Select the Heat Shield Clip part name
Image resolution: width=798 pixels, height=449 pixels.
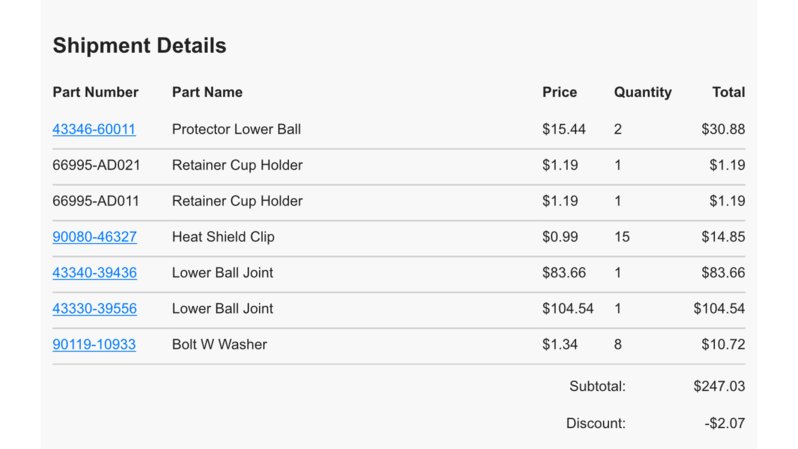tap(223, 237)
